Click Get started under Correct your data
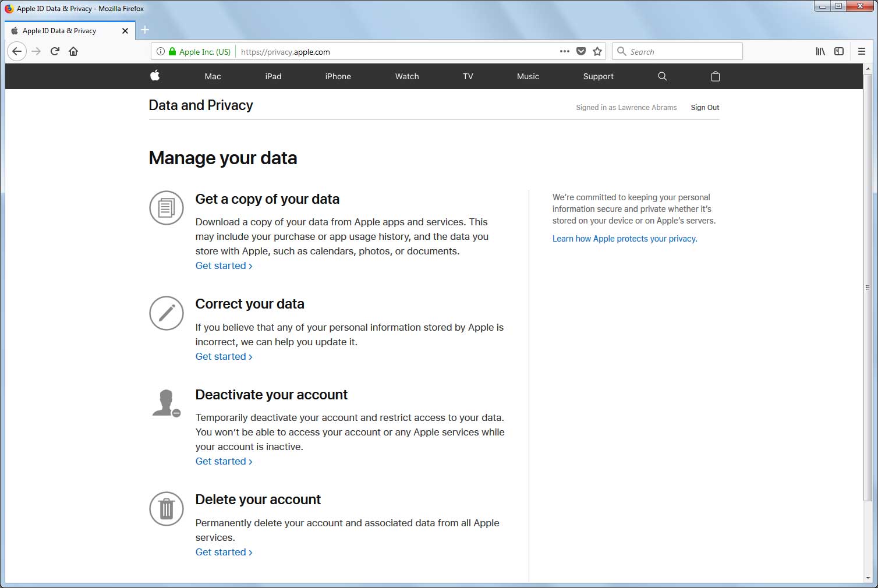Image resolution: width=878 pixels, height=588 pixels. (x=224, y=356)
